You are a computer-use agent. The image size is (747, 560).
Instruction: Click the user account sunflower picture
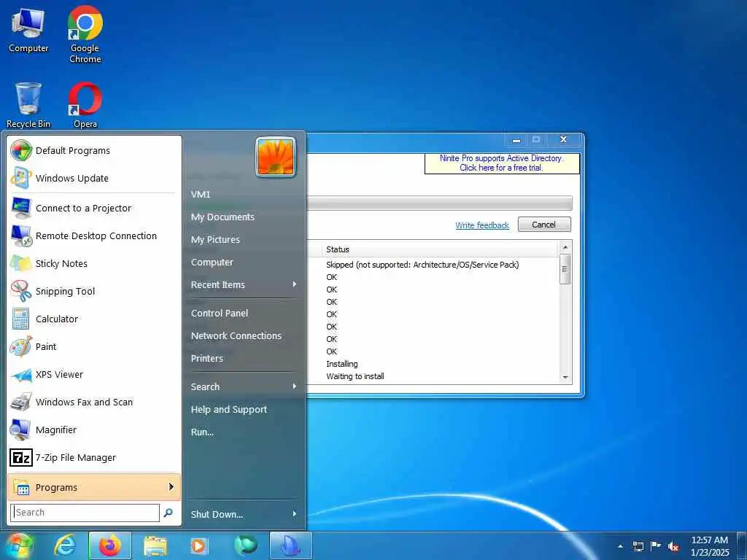click(275, 157)
